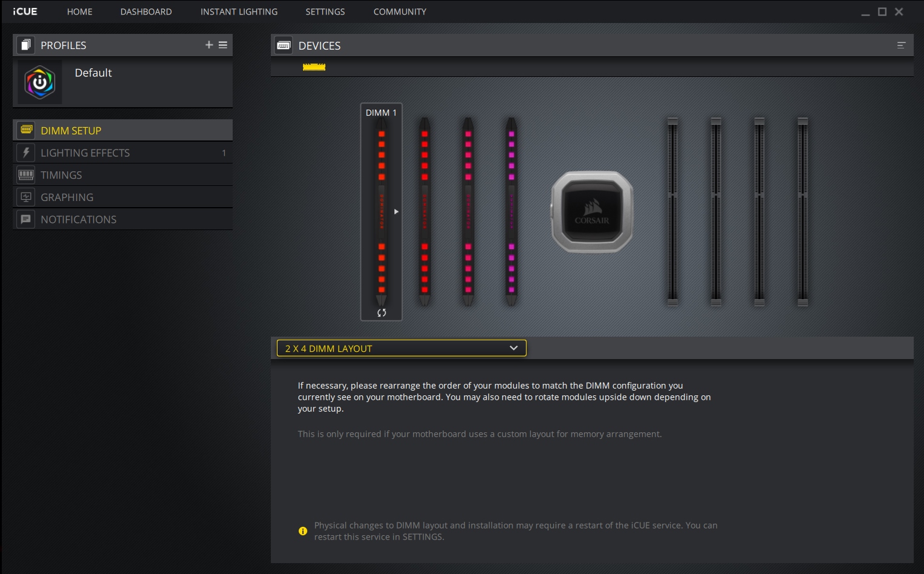Viewport: 924px width, 574px height.
Task: Select DIMM Setup in the sidebar
Action: (71, 131)
